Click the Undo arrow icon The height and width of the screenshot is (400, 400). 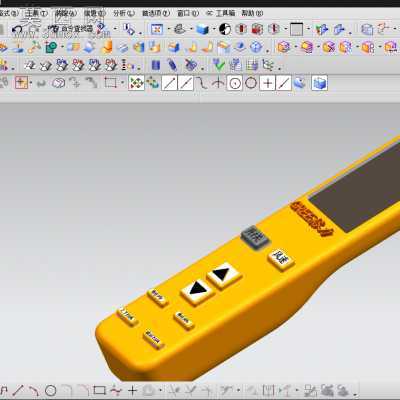(x=18, y=30)
